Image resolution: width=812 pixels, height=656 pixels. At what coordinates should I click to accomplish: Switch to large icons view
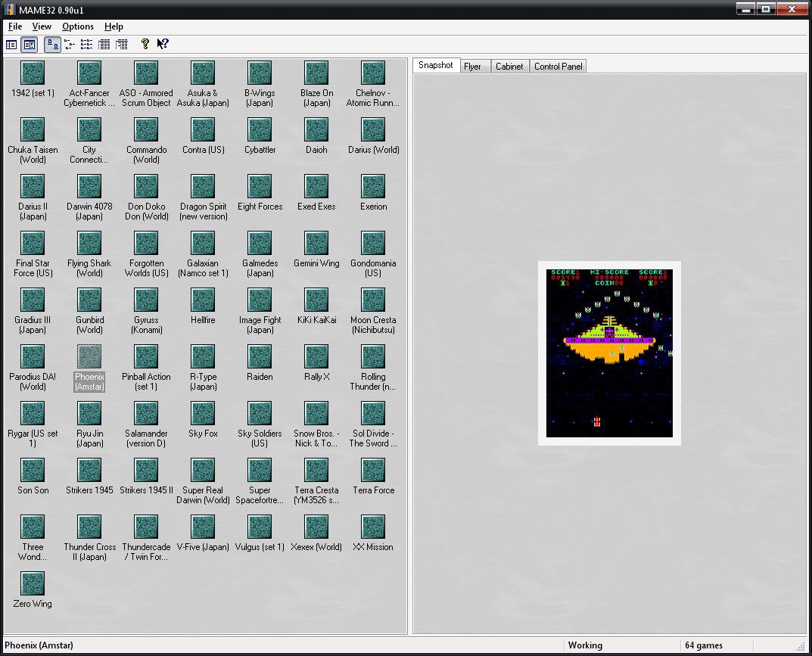[52, 45]
